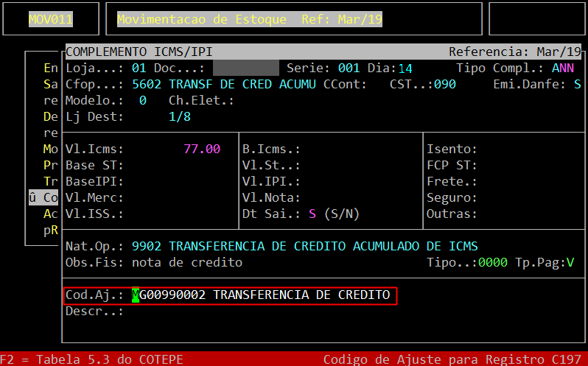The image size is (588, 366).
Task: Click the Ch.Elet. field label
Action: 201,100
